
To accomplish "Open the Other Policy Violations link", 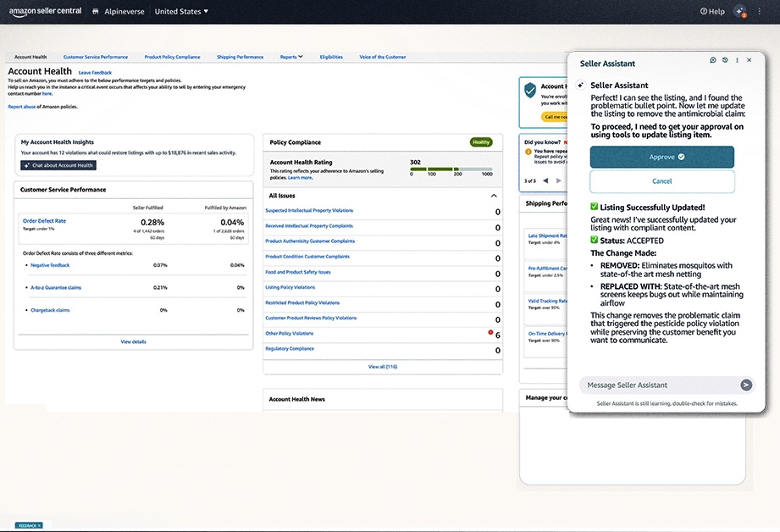I will click(289, 334).
